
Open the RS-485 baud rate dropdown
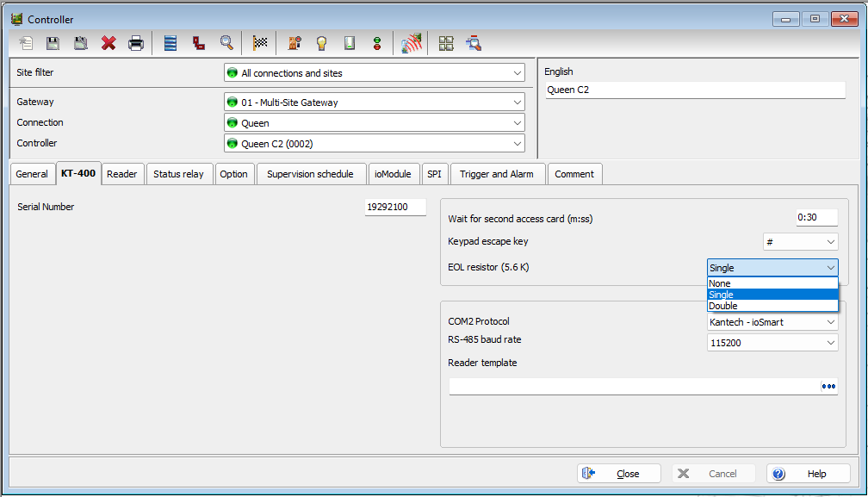(772, 343)
